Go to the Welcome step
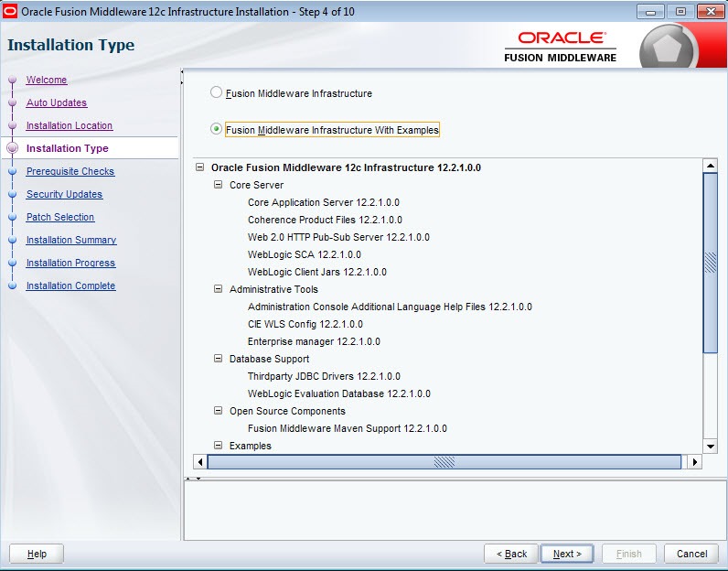Viewport: 728px width, 571px height. [x=47, y=80]
